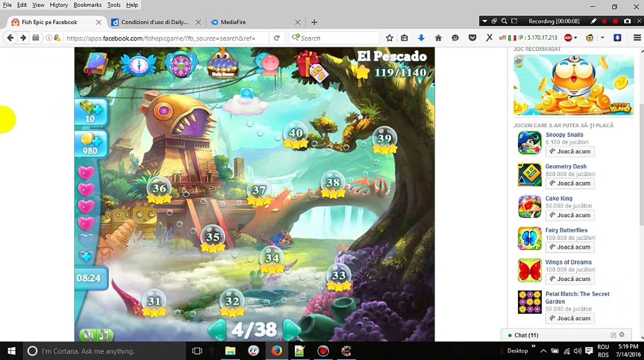Click the recommended game banner image

(x=573, y=85)
